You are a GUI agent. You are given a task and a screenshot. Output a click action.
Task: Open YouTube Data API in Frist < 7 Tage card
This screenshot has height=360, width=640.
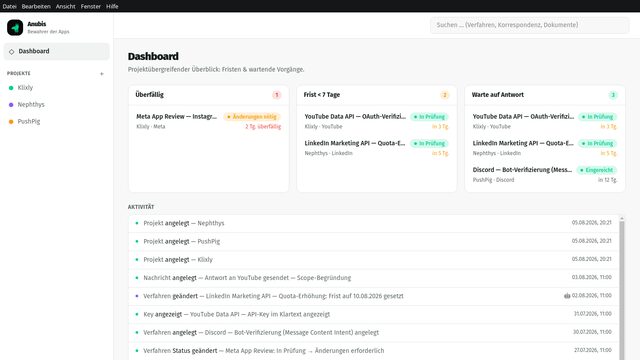376,121
